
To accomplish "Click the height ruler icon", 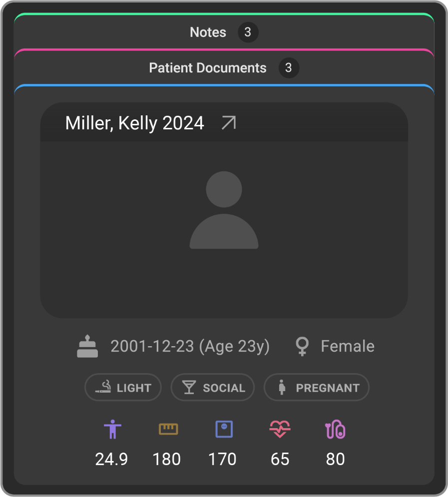I will tap(168, 429).
